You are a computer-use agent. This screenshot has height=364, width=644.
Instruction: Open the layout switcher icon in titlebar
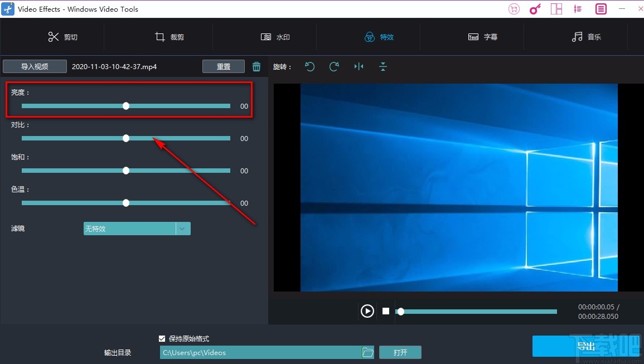pos(556,9)
